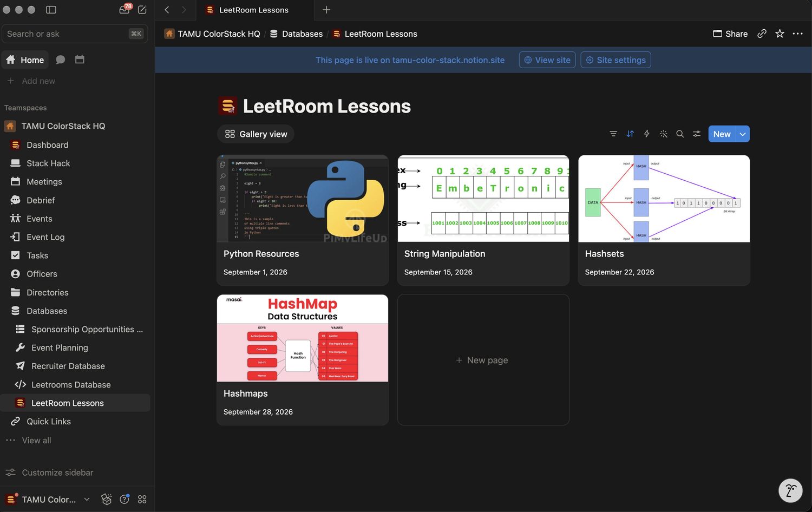The height and width of the screenshot is (512, 812).
Task: Open Notion AI assistant floating button
Action: [790, 490]
